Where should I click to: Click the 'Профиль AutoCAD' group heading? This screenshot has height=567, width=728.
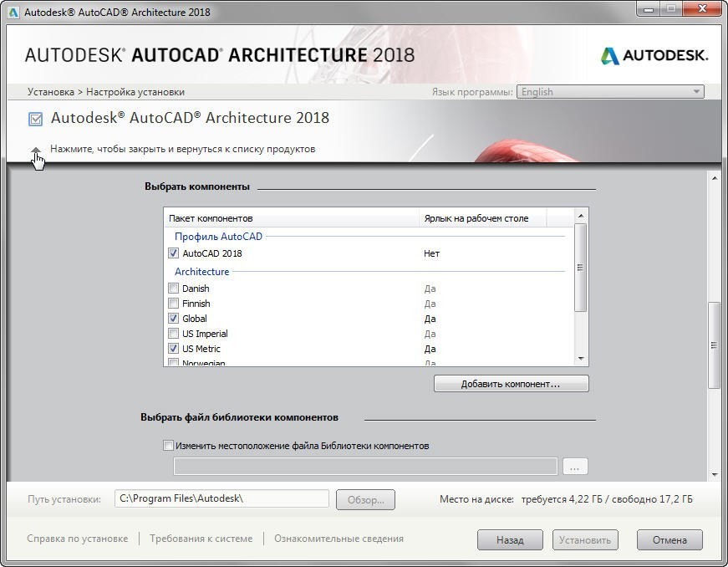pyautogui.click(x=218, y=237)
